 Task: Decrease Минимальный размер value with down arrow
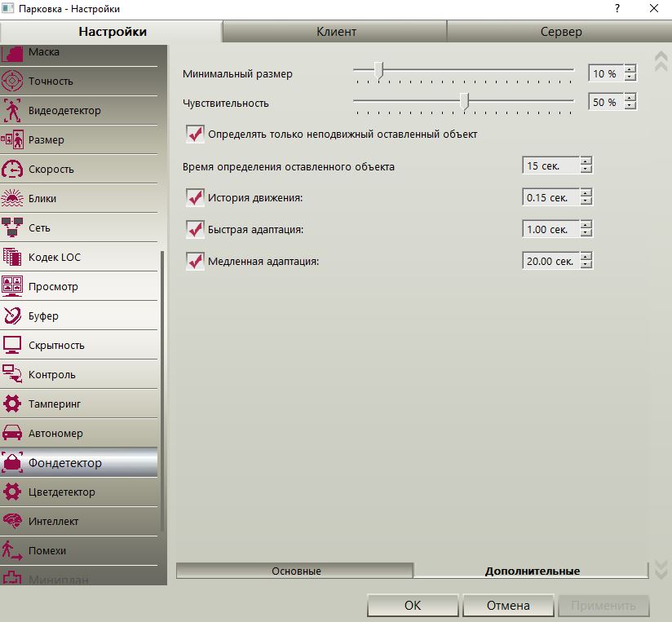coord(630,77)
